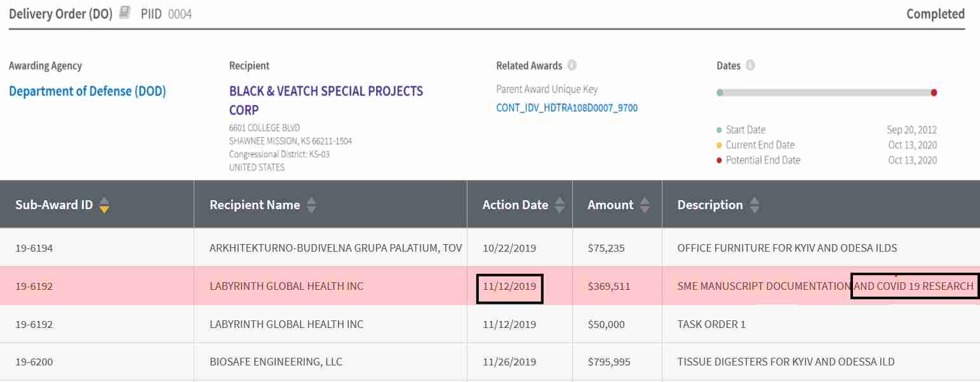Click LABYRINTH GLOBAL HEALTH INC in highlighted row
Image resolution: width=980 pixels, height=382 pixels.
tap(286, 286)
